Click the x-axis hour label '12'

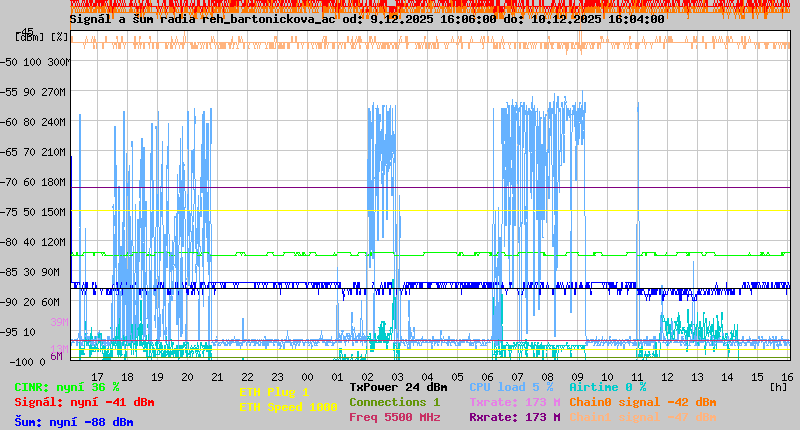tap(667, 377)
